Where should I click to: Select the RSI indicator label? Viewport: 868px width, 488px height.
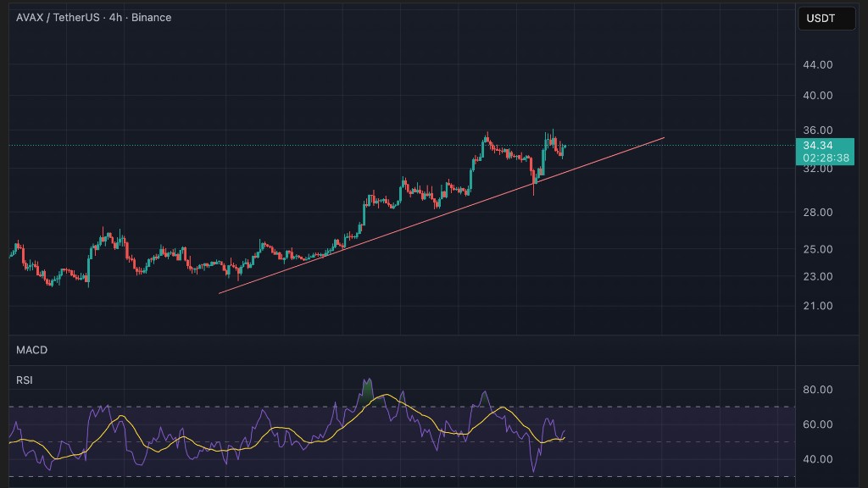(x=25, y=380)
